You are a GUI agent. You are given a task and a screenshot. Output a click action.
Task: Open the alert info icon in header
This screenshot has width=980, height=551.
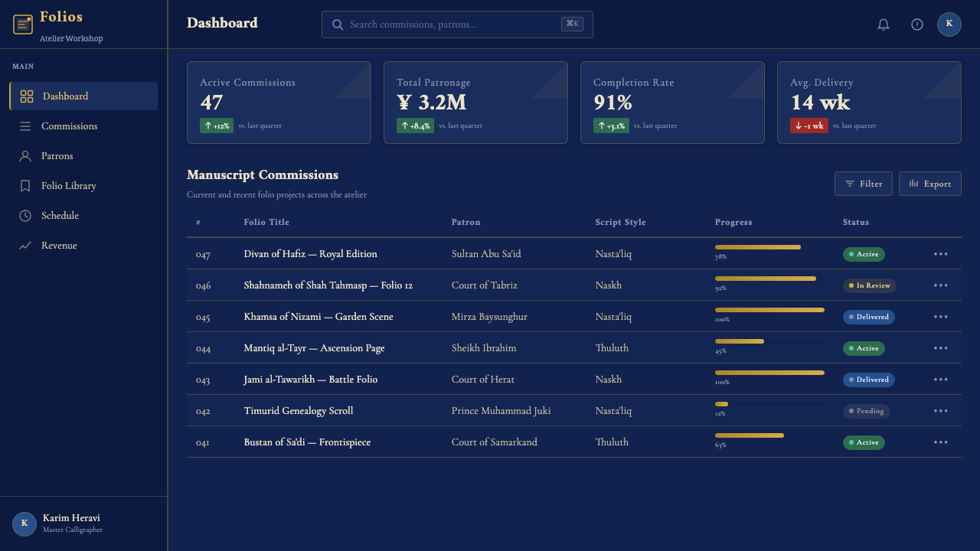tap(917, 24)
